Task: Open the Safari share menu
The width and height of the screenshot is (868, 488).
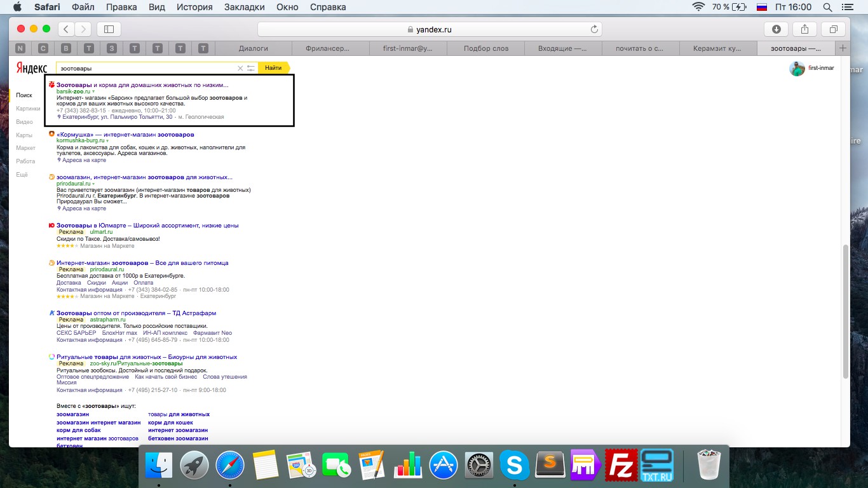Action: (804, 29)
